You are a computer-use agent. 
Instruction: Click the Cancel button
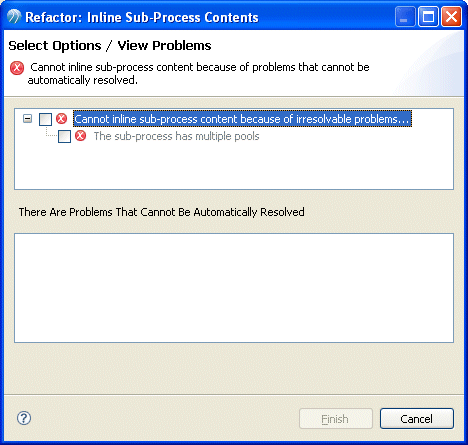point(417,419)
